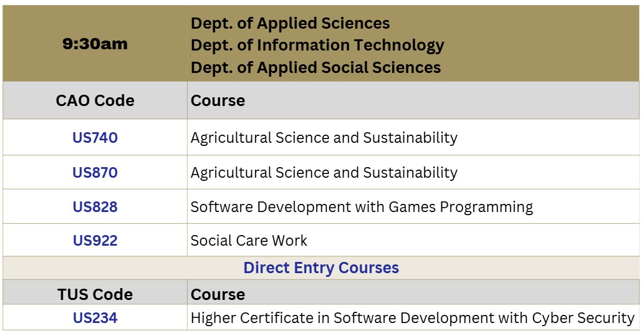Screen dimensions: 644x333
Task: Select the CAO Code column header
Action: [95, 100]
